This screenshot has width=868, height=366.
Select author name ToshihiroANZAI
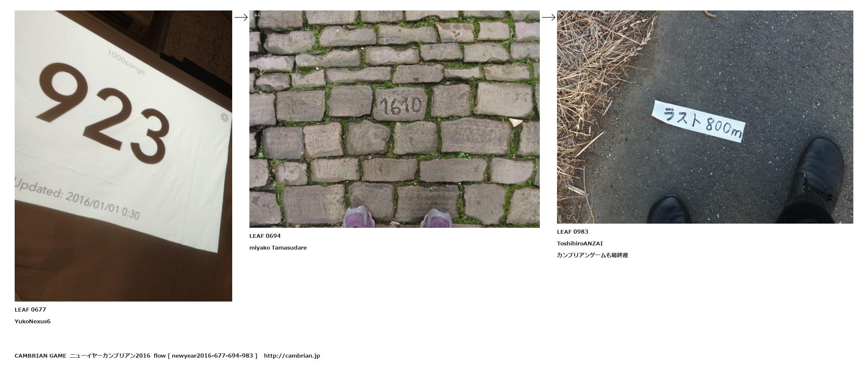(x=580, y=243)
